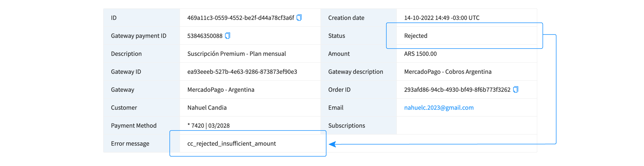Click the Gateway payment ID number

205,36
